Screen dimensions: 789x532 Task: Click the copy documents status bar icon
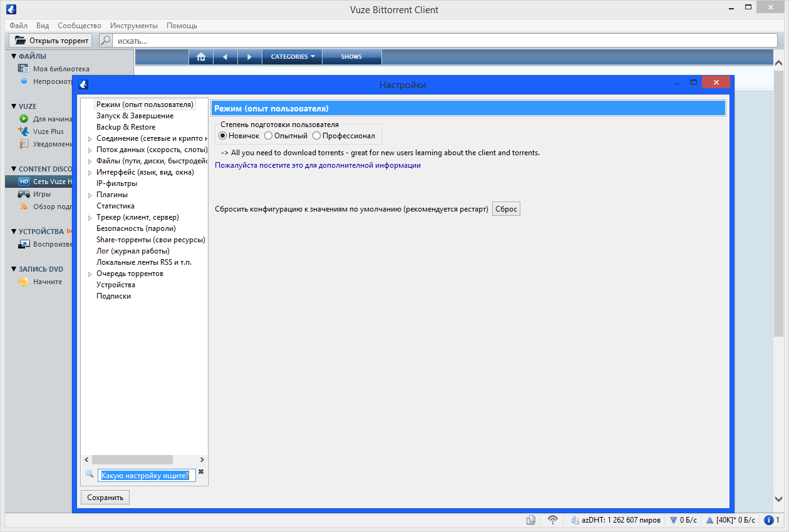(x=531, y=519)
